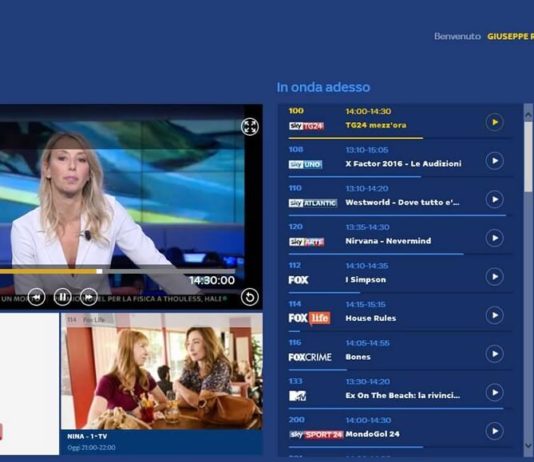Select 'House Rules' programme title
The image size is (534, 462).
[x=371, y=318]
